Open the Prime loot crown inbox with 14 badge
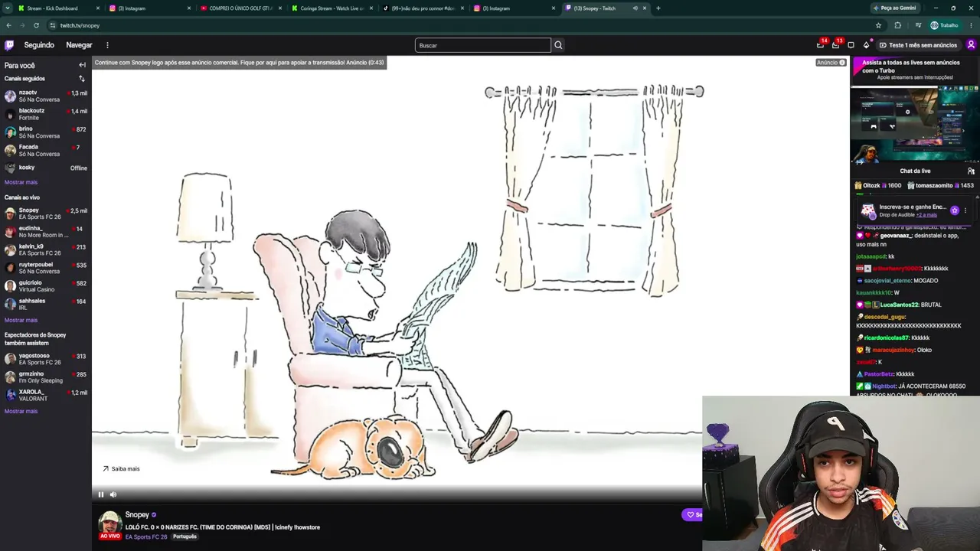Screen dimensions: 980x551 pyautogui.click(x=821, y=45)
